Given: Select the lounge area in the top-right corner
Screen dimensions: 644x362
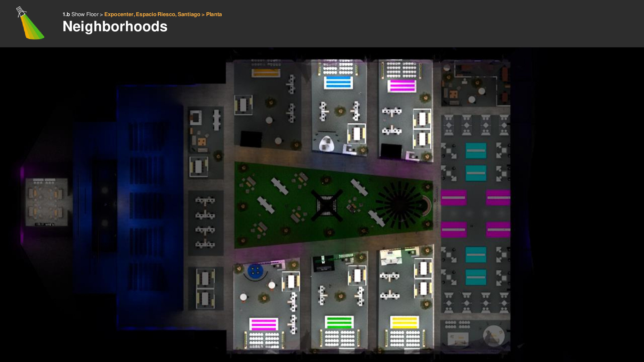Looking at the screenshot, I should [475, 84].
